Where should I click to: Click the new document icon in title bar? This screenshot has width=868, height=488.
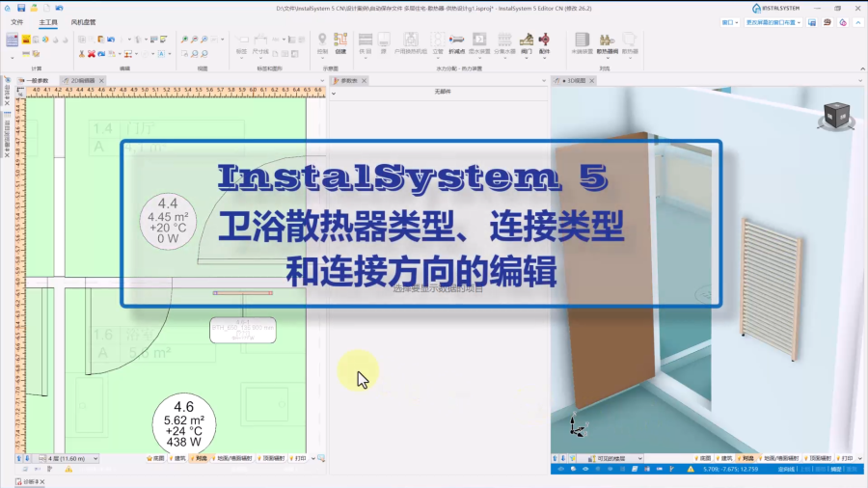(46, 8)
